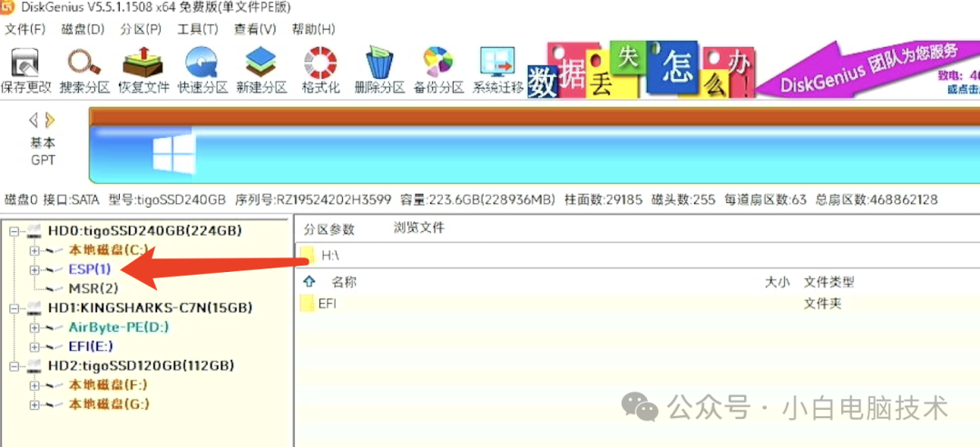Click the folder icon in the H:\ path bar

308,255
